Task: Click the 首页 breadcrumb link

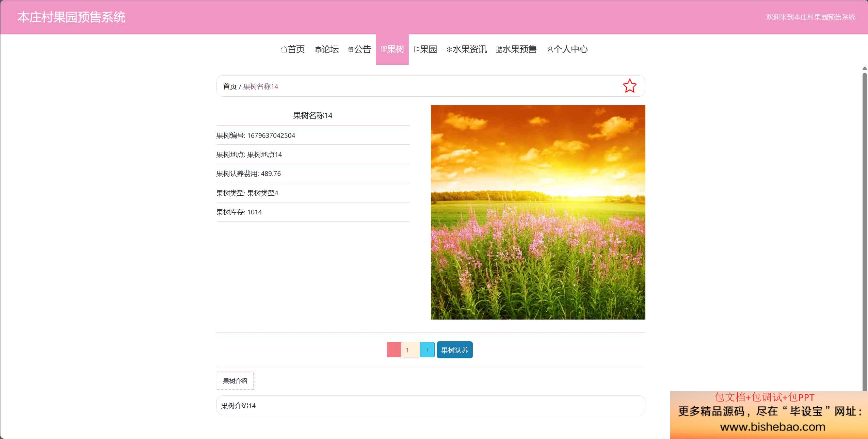Action: 230,86
